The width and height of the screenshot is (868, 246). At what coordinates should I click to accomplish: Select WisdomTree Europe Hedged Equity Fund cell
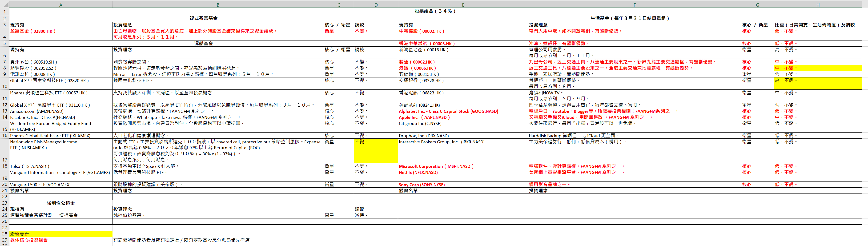click(x=61, y=126)
